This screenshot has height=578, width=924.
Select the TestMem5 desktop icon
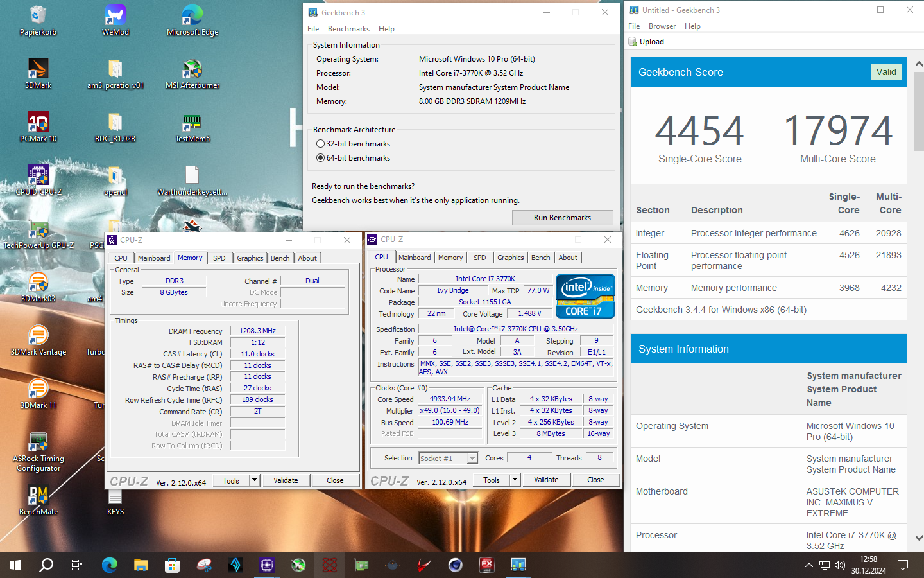click(x=193, y=127)
